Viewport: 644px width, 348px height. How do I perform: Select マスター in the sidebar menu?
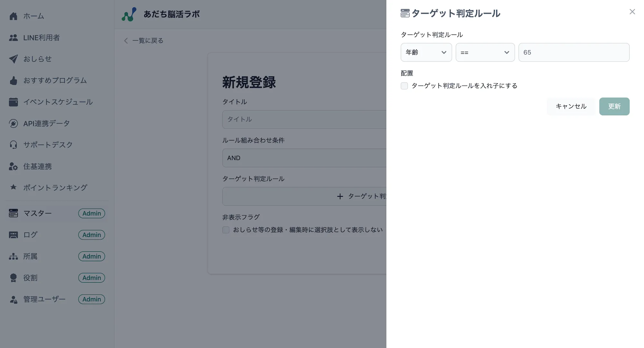(37, 213)
